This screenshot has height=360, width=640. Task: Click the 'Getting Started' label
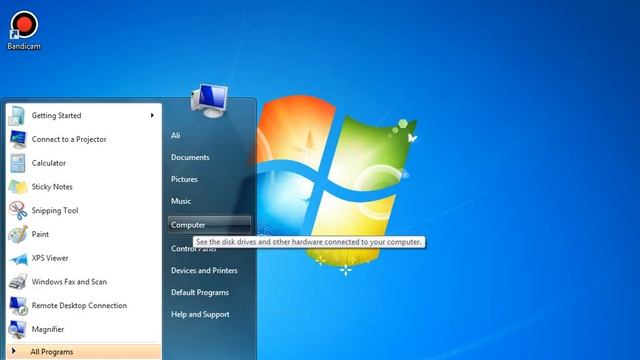pyautogui.click(x=56, y=116)
